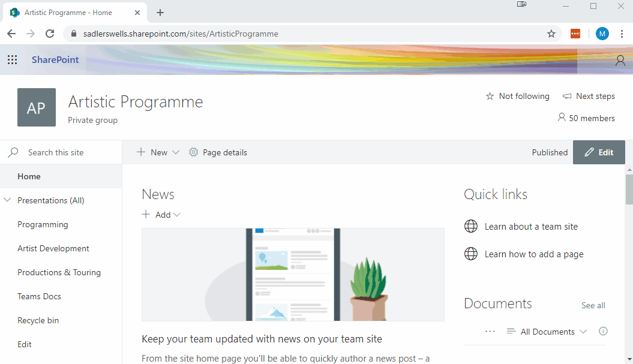Image resolution: width=633 pixels, height=364 pixels.
Task: Click the AP site logo tile
Action: point(37,107)
